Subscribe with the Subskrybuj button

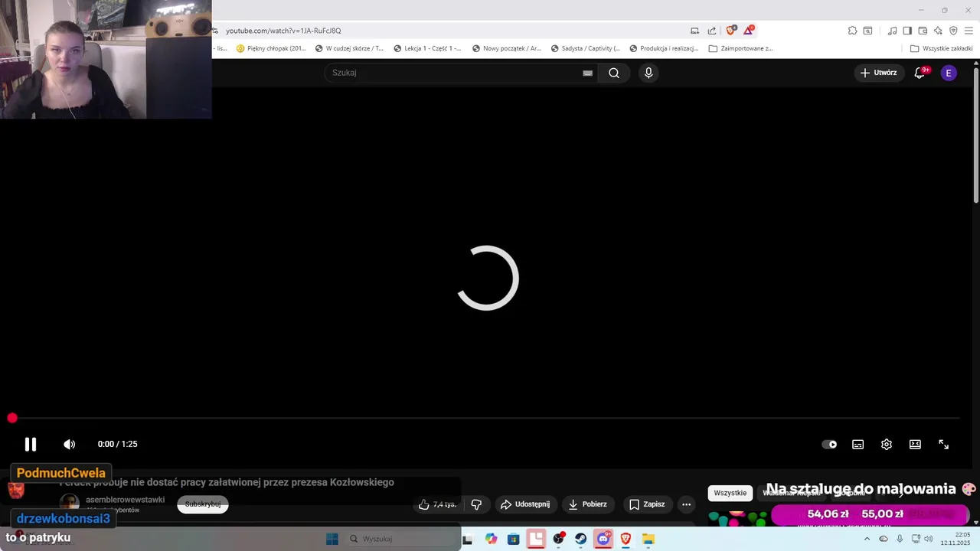[x=203, y=504]
